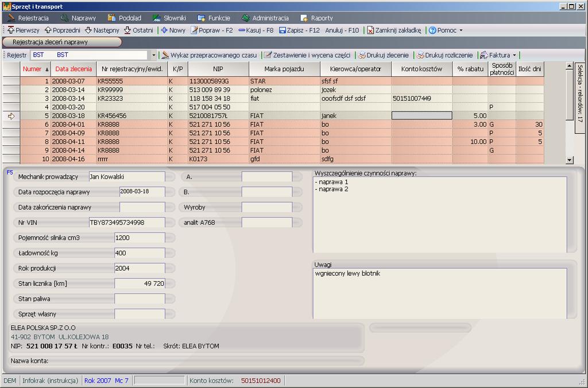Click Drukuj zlecenie print button
588x388 pixels.
pos(383,55)
